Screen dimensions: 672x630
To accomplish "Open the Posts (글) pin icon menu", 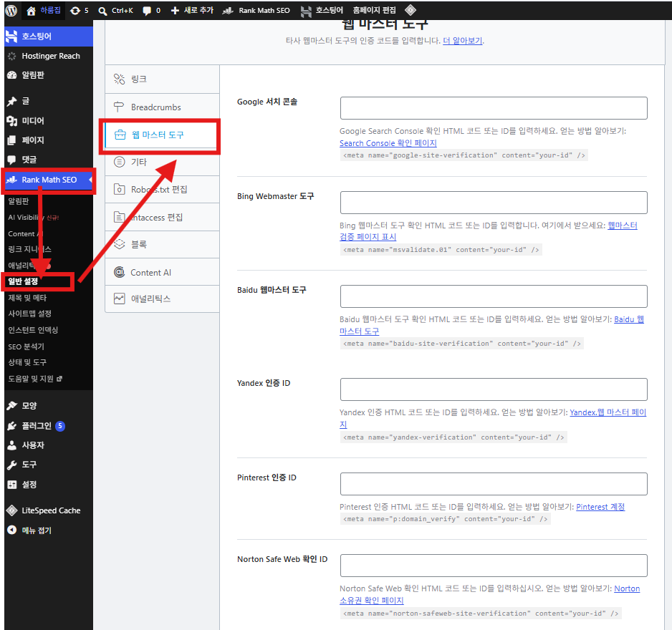I will pyautogui.click(x=49, y=101).
